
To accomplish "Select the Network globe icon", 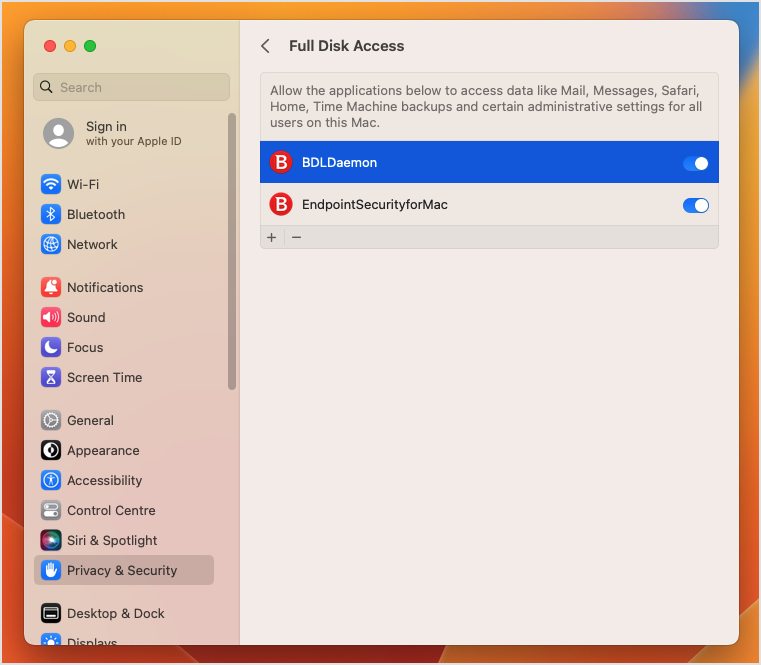I will pos(51,244).
